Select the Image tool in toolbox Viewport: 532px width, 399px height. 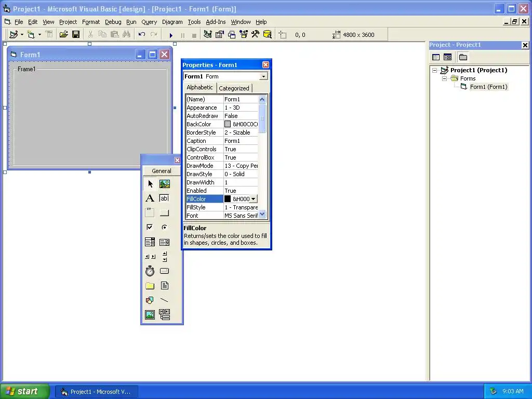pyautogui.click(x=150, y=315)
